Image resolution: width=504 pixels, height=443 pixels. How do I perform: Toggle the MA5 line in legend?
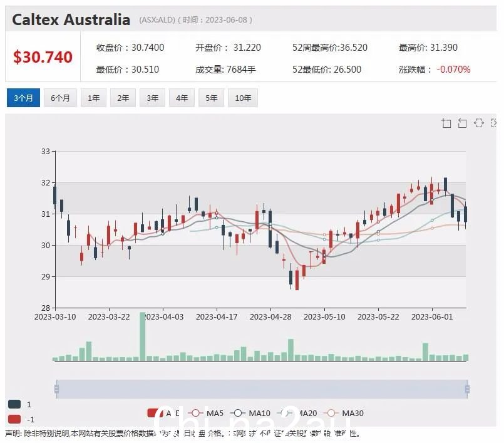point(206,413)
